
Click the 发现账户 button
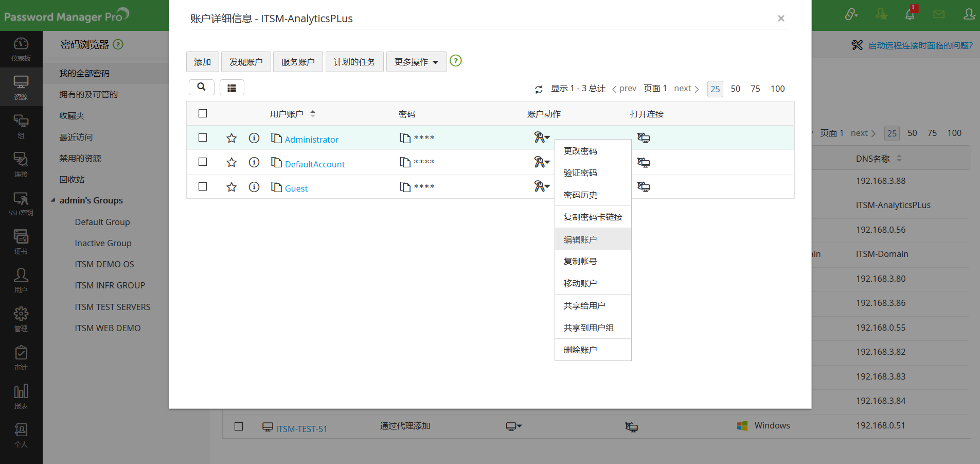[x=246, y=62]
